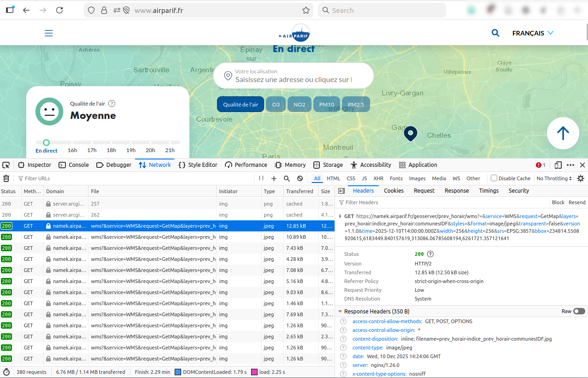Click the element picker icon in DevTools

(6, 165)
